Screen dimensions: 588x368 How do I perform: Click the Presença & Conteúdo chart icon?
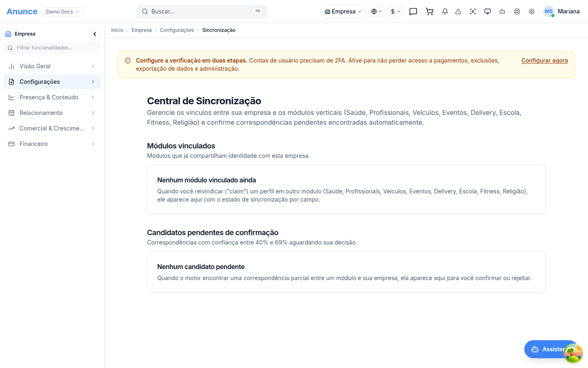click(x=11, y=97)
